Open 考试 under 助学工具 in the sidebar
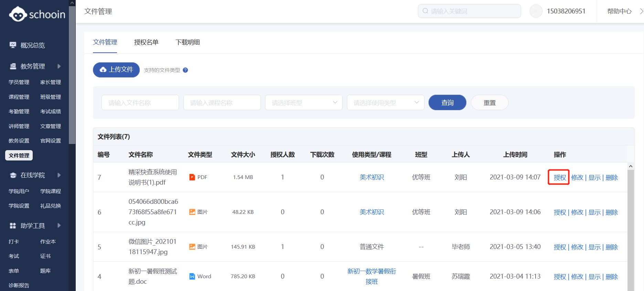 tap(14, 256)
